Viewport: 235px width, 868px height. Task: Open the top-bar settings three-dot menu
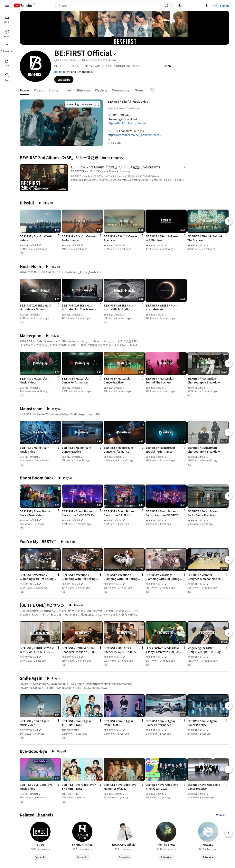pos(206,5)
